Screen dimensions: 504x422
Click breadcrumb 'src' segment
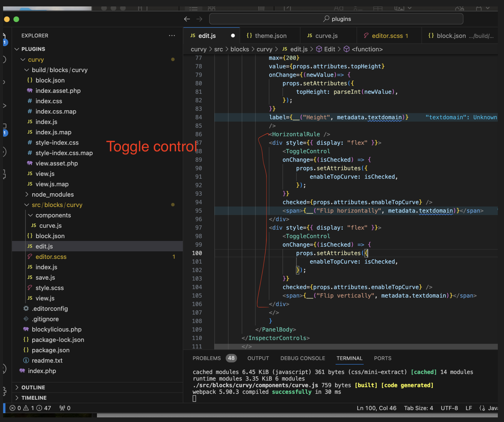[218, 49]
